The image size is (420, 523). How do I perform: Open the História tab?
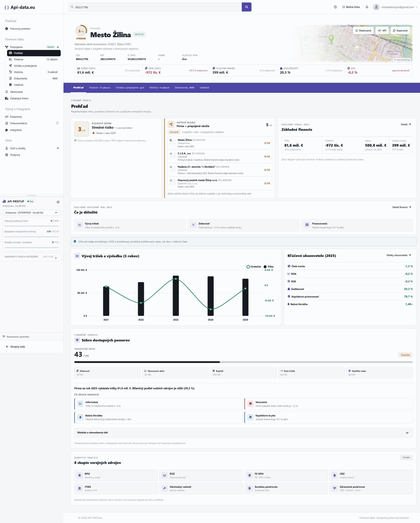(159, 88)
